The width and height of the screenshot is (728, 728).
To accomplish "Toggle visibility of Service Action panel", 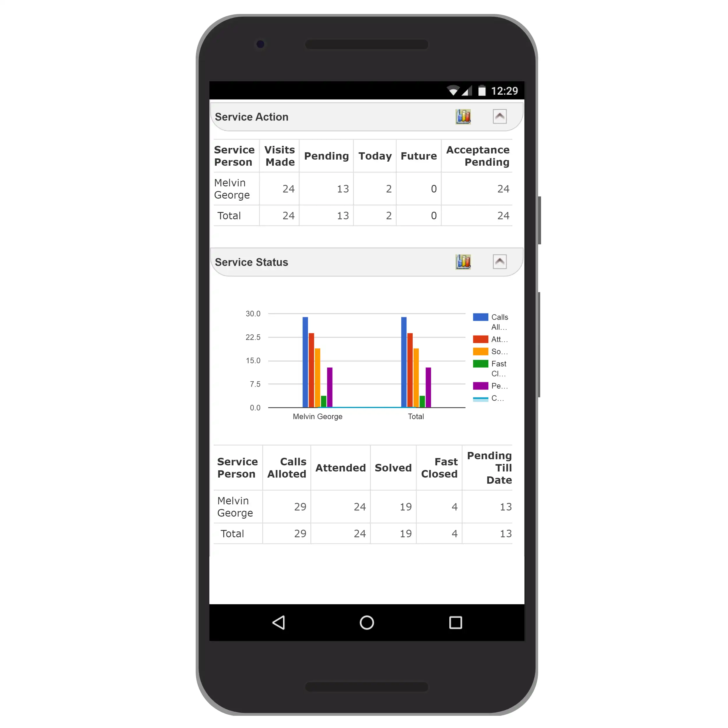I will (500, 117).
